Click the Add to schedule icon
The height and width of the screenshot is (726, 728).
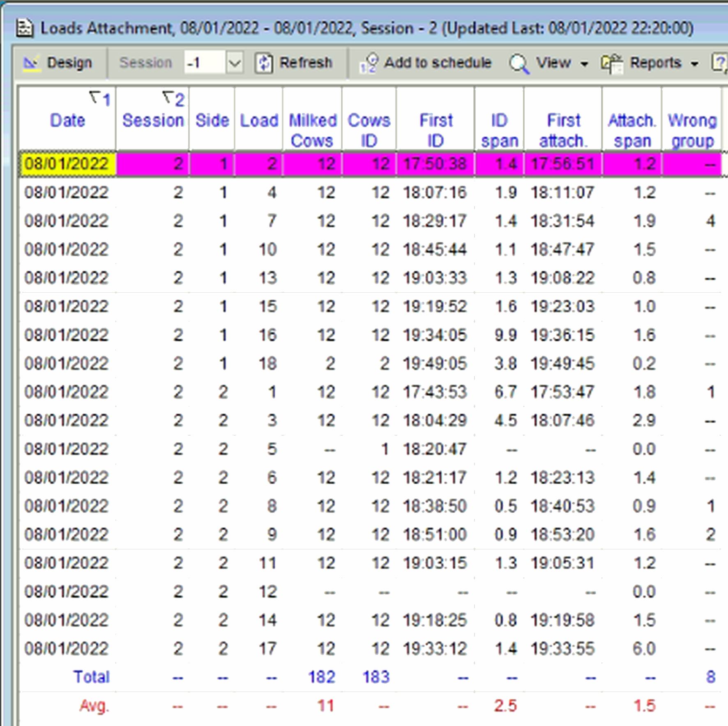[x=369, y=63]
